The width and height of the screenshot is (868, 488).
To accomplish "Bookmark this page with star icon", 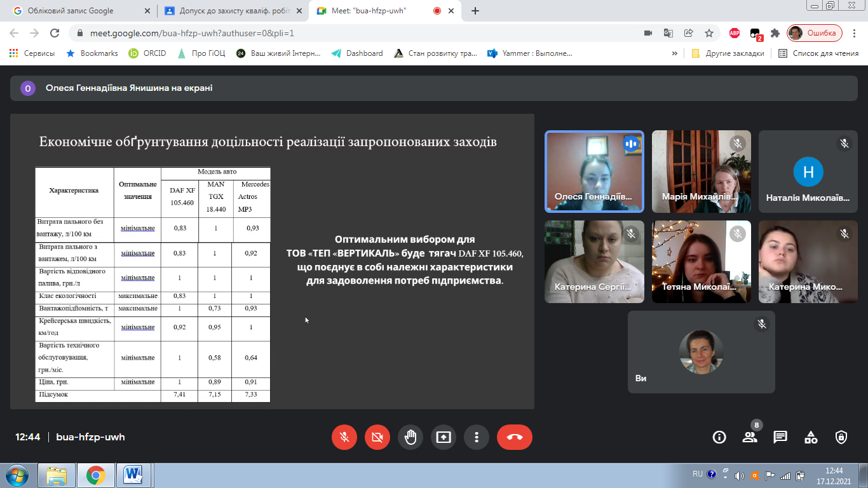I will click(x=709, y=33).
